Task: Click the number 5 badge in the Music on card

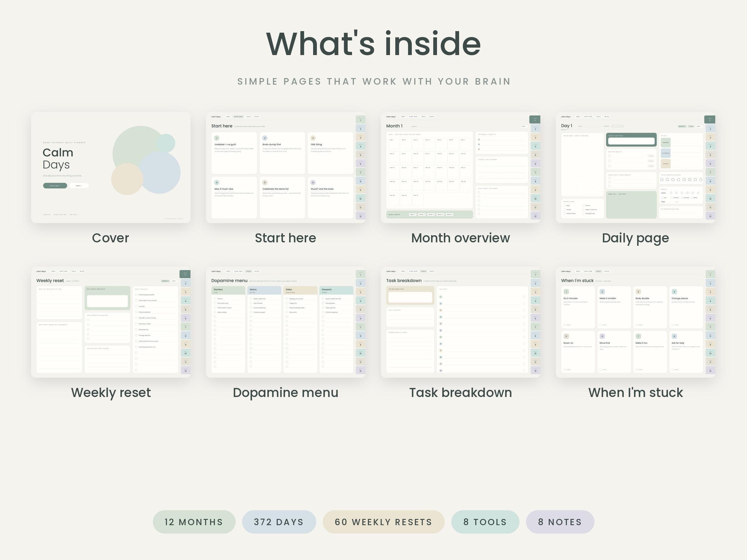Action: [x=566, y=336]
